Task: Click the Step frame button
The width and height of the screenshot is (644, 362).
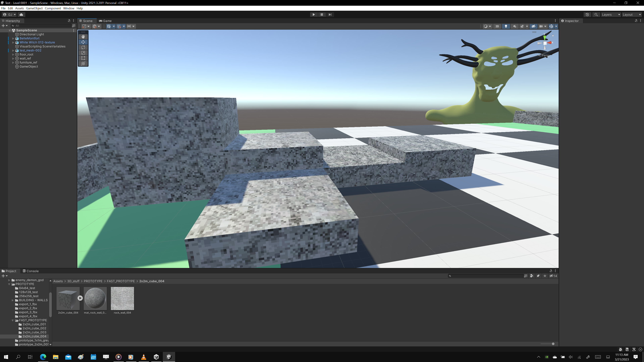Action: [330, 14]
